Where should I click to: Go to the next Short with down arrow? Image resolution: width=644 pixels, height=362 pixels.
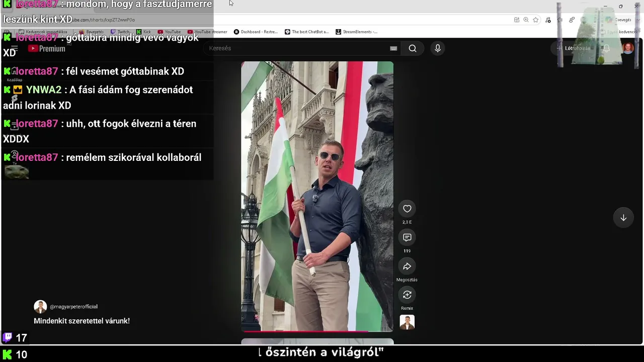pos(623,218)
